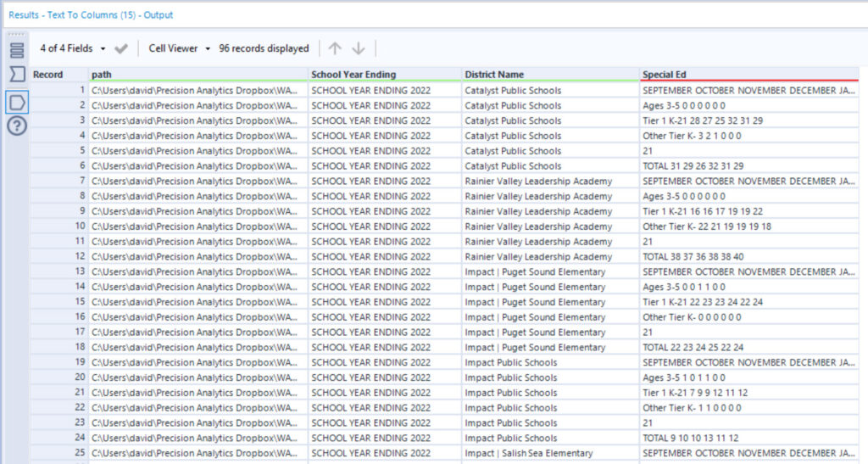The image size is (868, 464).
Task: Select record number 25 row header
Action: point(59,453)
